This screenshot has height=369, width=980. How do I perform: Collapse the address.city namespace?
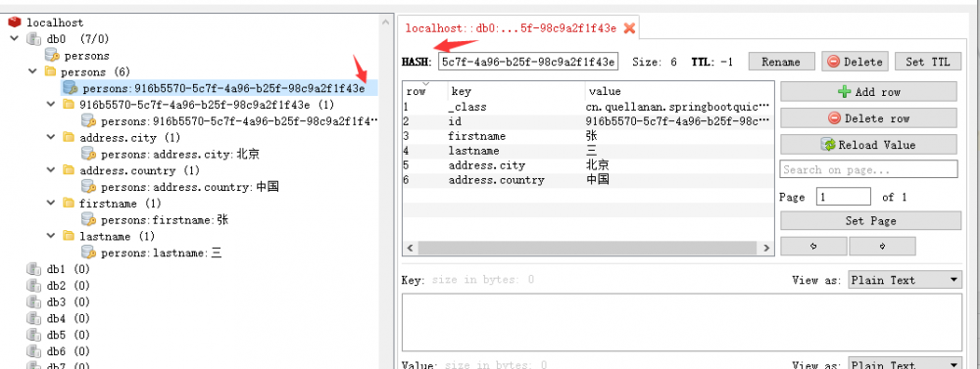(x=51, y=137)
